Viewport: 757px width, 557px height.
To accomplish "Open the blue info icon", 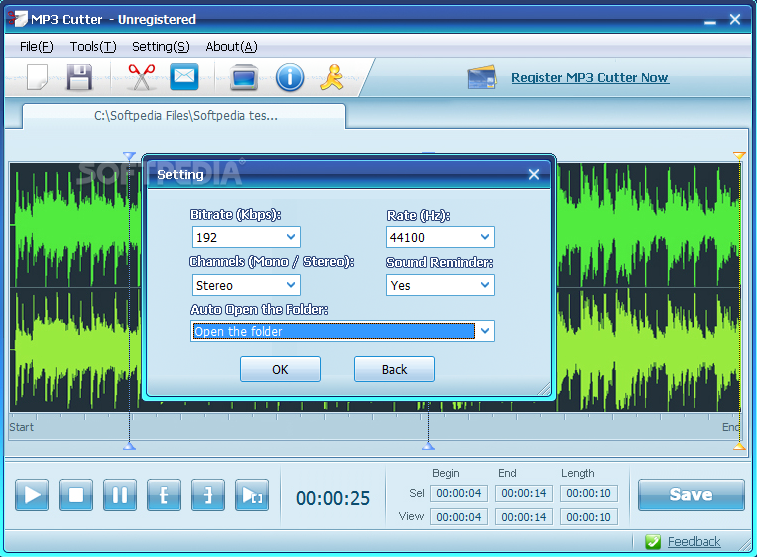I will (x=290, y=77).
